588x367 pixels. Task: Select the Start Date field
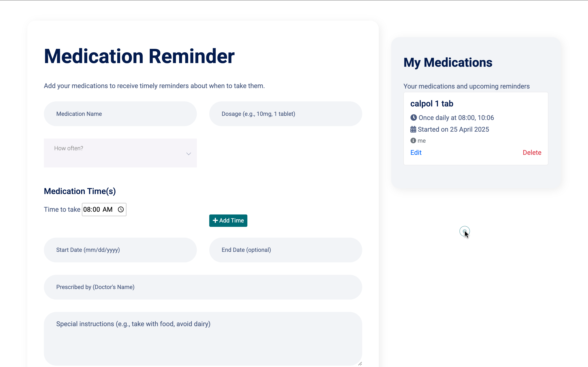120,250
